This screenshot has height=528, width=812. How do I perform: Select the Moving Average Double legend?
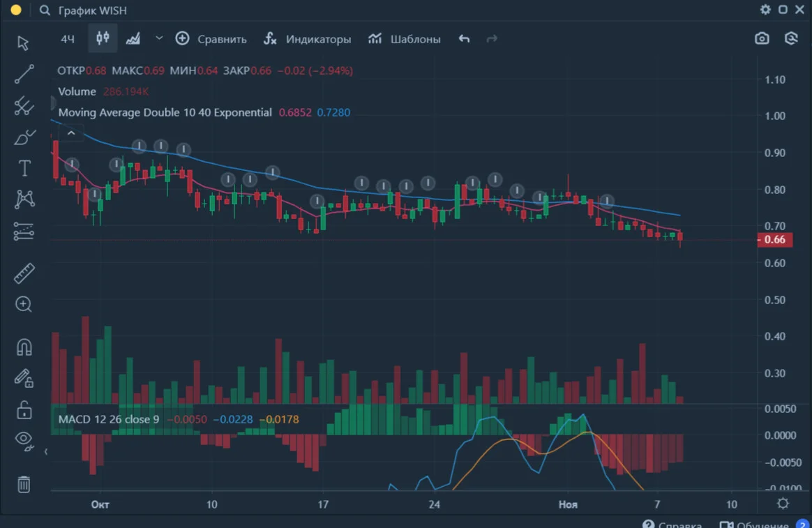click(x=165, y=112)
